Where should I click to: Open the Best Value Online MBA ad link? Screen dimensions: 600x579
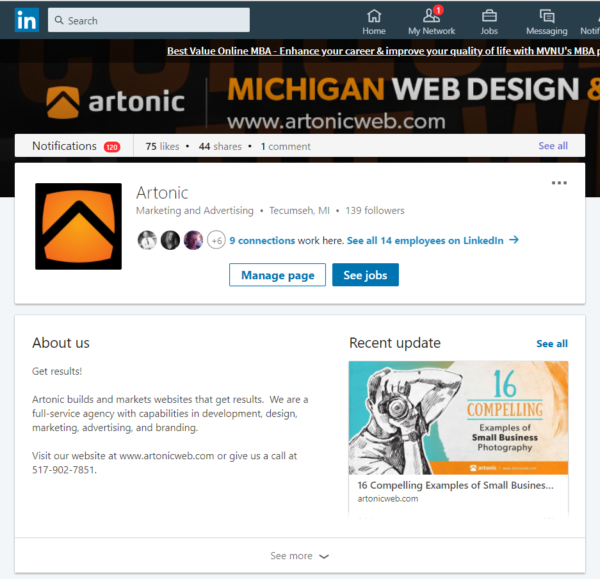click(383, 51)
